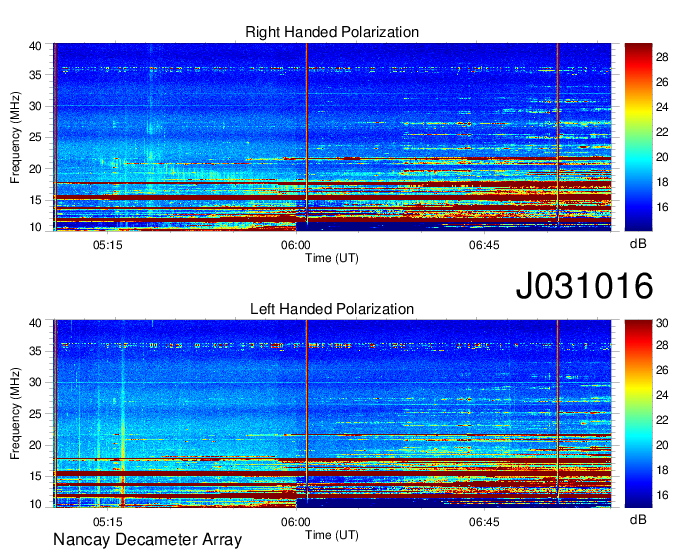
Task: Click the 'Time (UT)' axis label of bottom plot
Action: click(x=332, y=535)
